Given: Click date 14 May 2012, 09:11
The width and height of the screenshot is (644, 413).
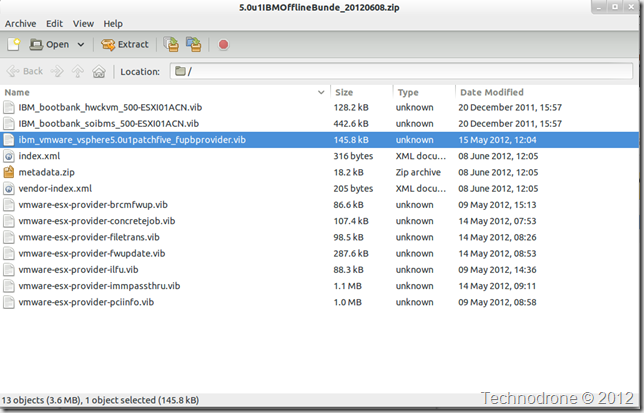Looking at the screenshot, I should click(497, 286).
